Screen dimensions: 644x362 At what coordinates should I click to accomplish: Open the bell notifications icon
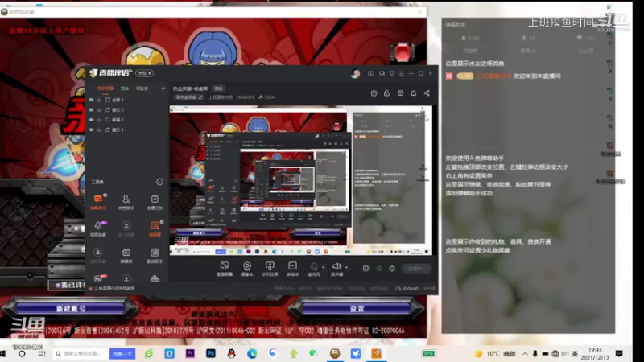click(x=414, y=93)
